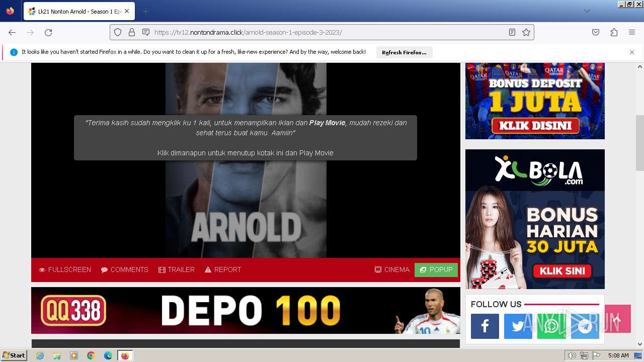Open the permissions icon in the address bar

146,32
